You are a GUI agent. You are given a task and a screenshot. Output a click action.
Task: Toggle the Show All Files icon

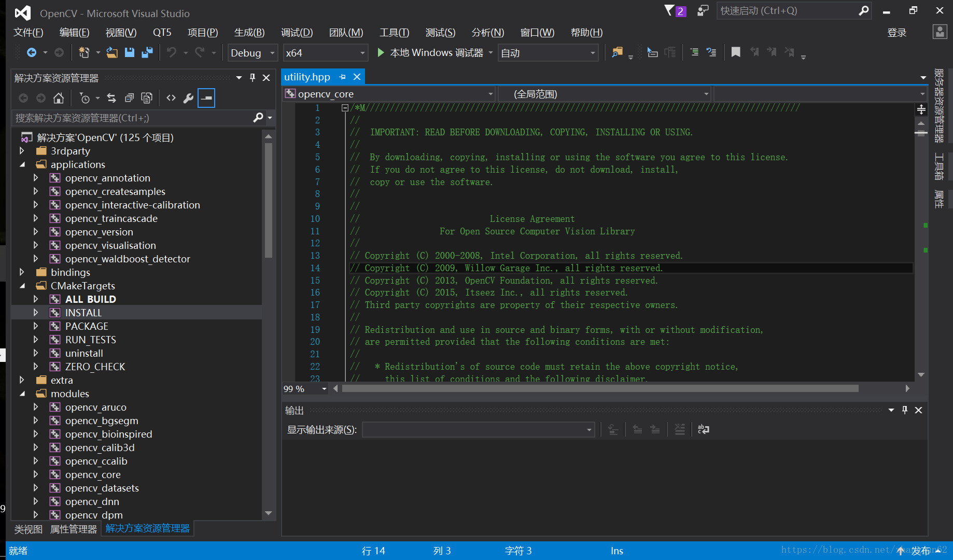[147, 98]
